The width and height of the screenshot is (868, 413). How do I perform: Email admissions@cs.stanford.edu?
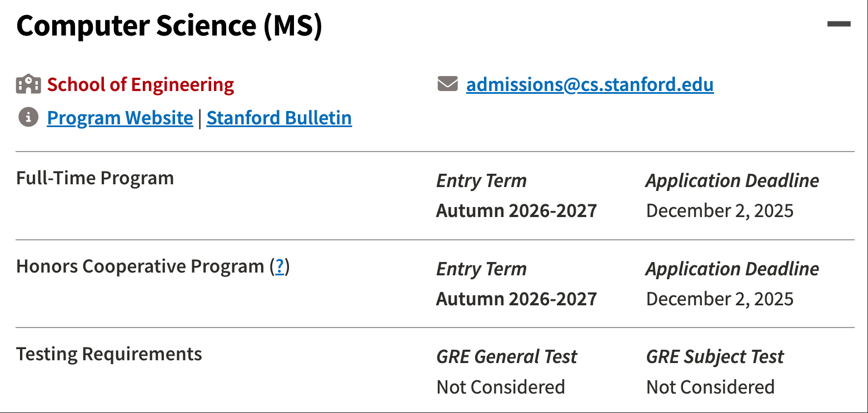coord(590,85)
